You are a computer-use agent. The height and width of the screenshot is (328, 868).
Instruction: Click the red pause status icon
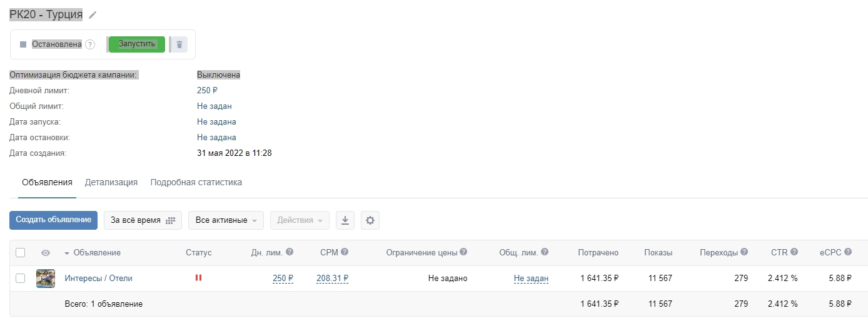coord(198,278)
